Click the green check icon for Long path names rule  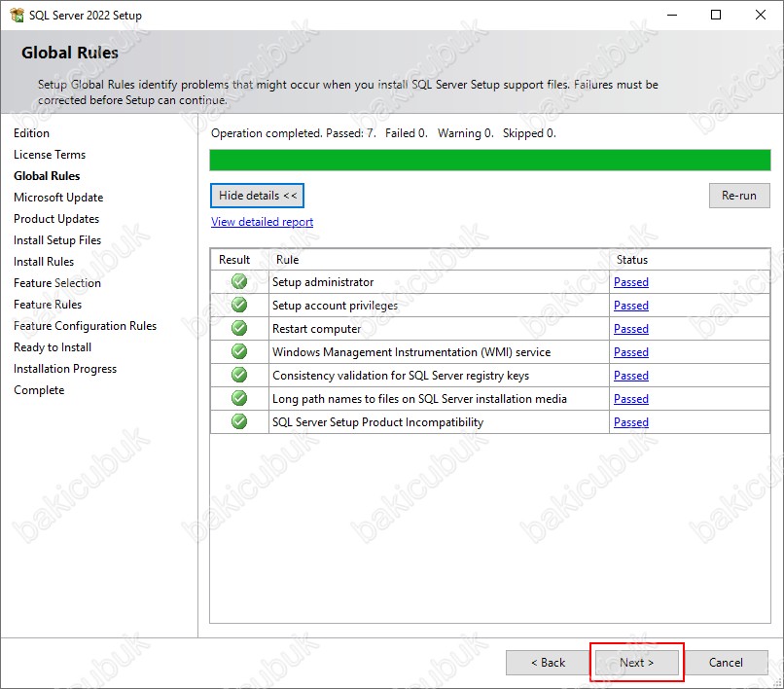[x=239, y=398]
